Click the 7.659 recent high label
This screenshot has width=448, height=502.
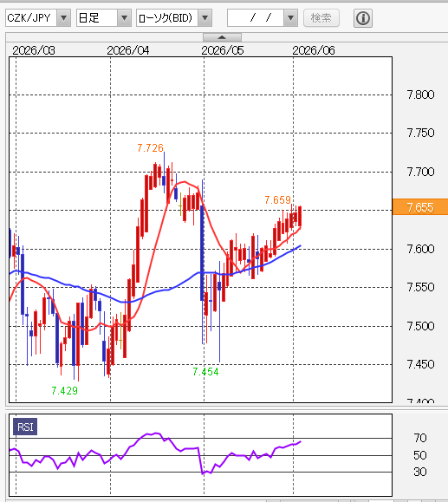click(278, 200)
